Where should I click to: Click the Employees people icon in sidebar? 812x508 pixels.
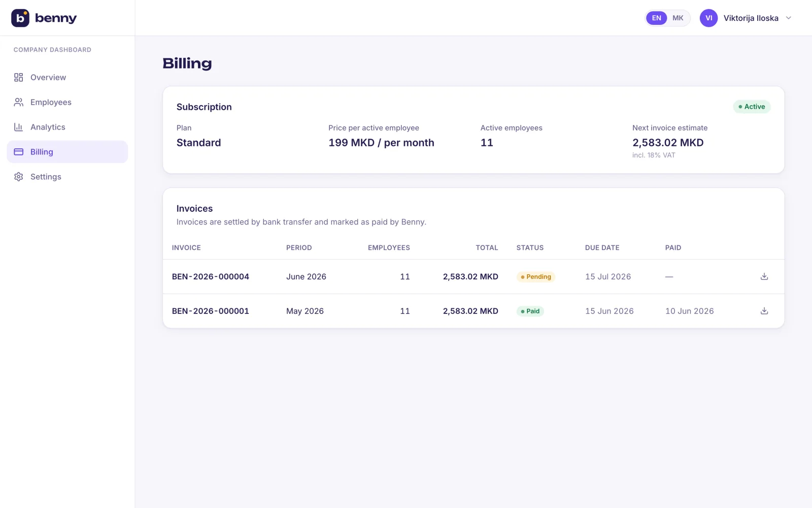tap(19, 102)
